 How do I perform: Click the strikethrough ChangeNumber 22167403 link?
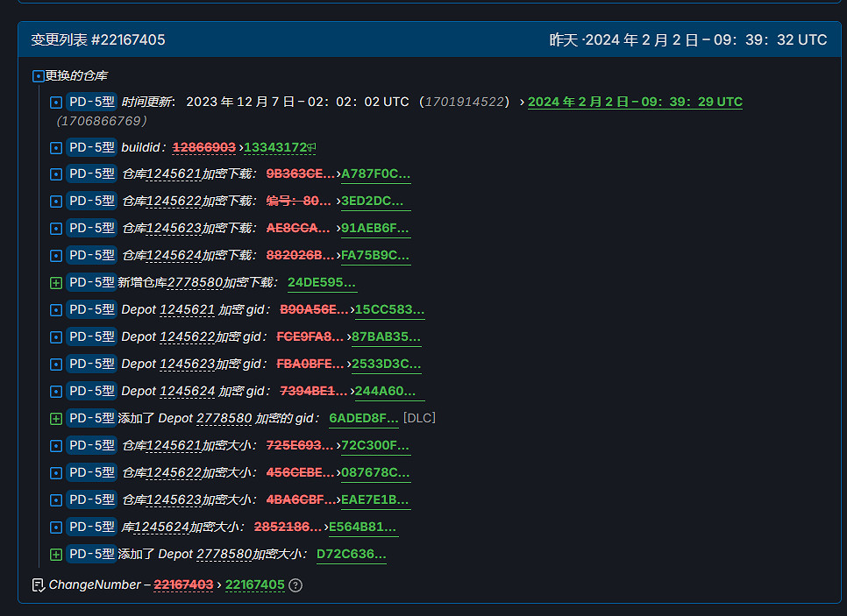[x=183, y=584]
